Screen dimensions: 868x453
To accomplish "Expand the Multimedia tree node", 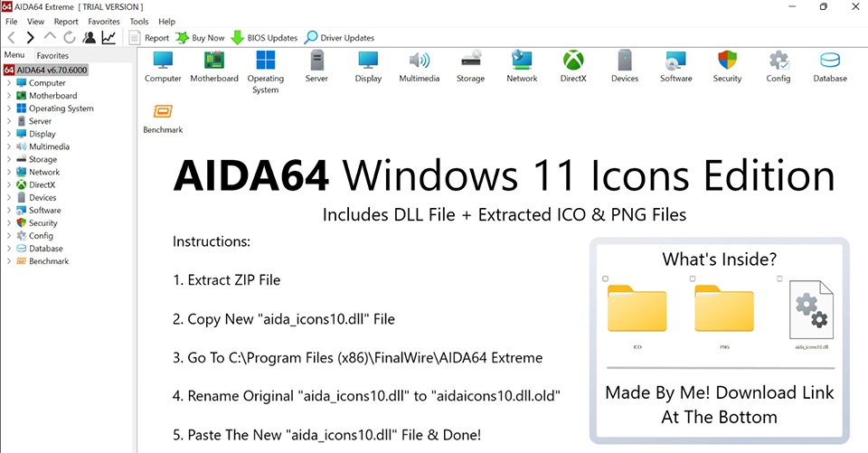I will click(x=9, y=146).
